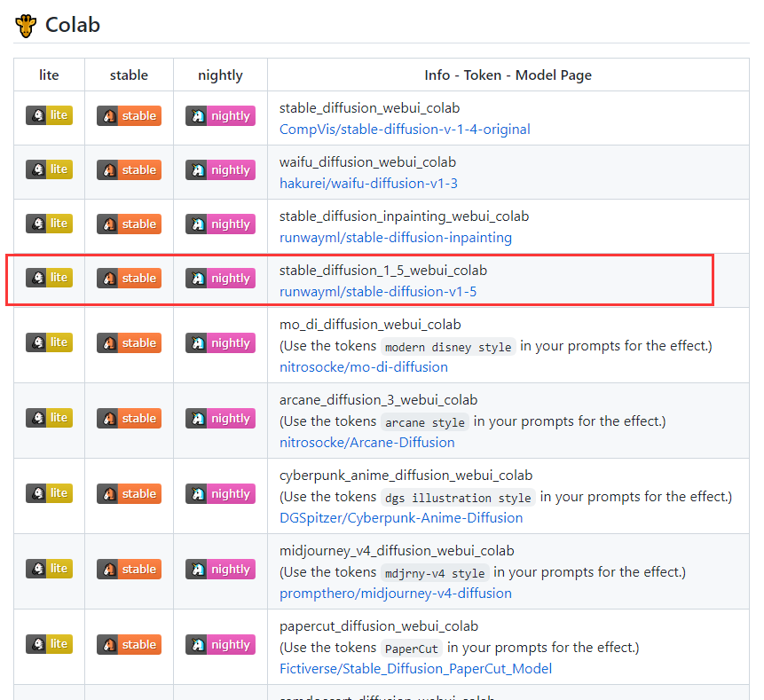Screen dimensions: 764x700
Task: Open the lite badge for midjourney_v4_diffusion_webui_colab
Action: (x=49, y=569)
